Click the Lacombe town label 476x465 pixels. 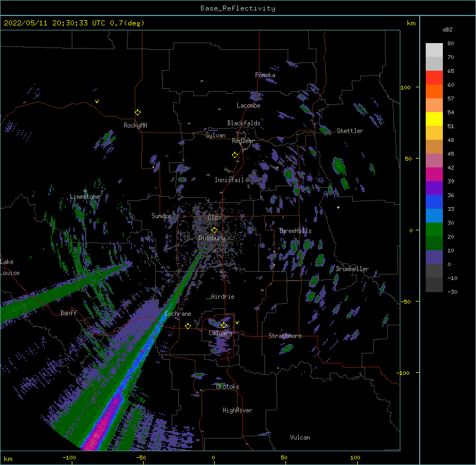coord(248,105)
